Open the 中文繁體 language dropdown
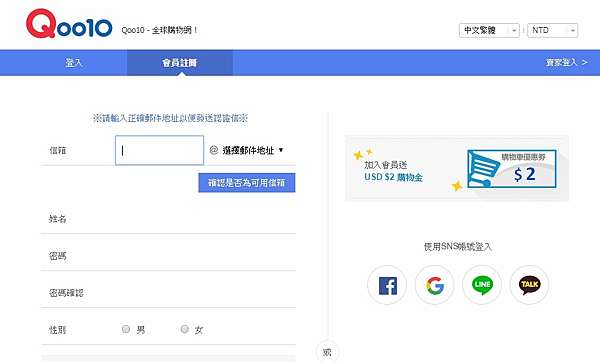The image size is (600, 362). coord(489,30)
